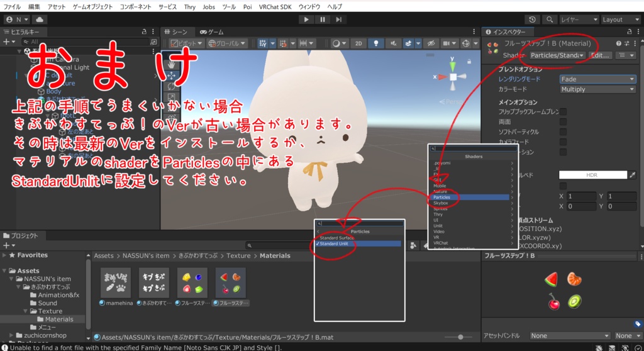644x351 pixels.
Task: Open the ウィンドウ menu
Action: coord(309,6)
